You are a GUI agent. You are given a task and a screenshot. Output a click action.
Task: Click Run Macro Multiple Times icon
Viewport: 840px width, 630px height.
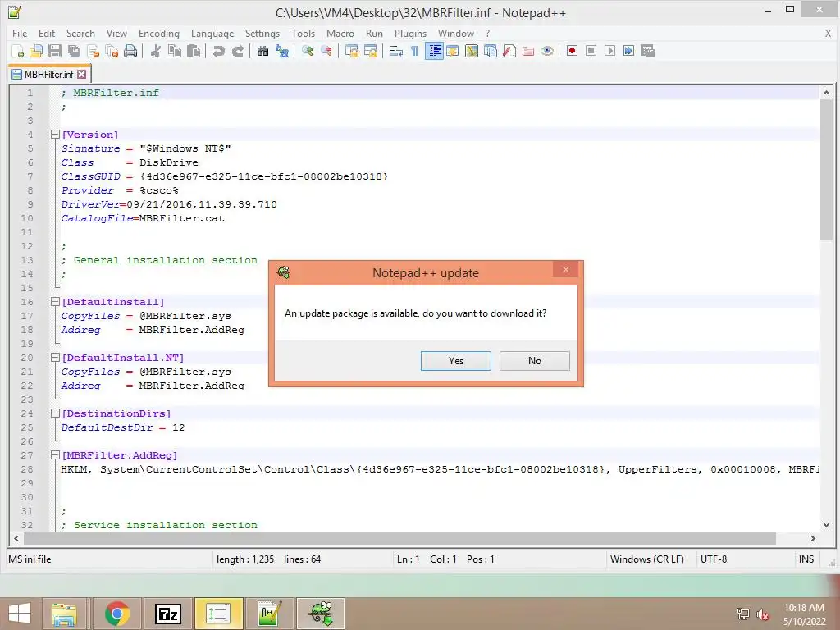[x=629, y=51]
